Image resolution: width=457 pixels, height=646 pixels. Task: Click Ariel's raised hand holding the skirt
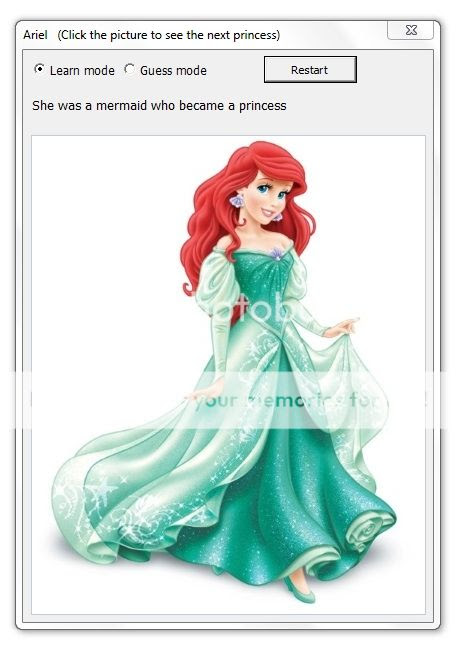pos(342,328)
